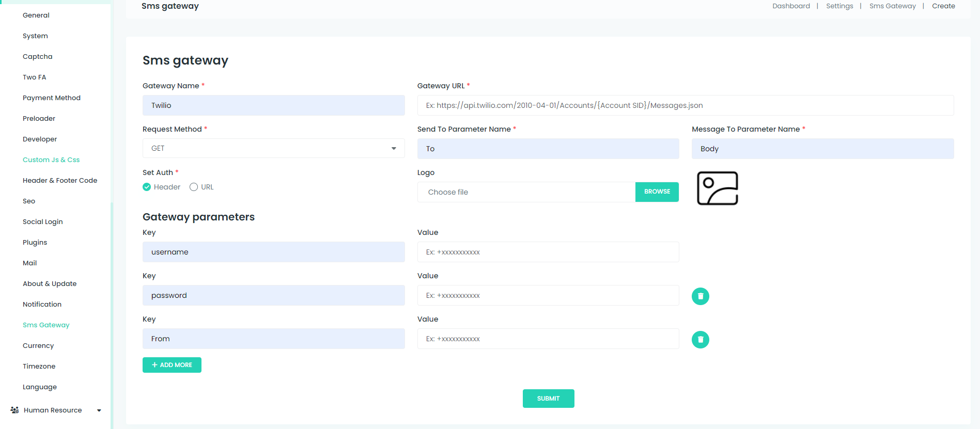
Task: Click the Choose file logo input
Action: click(526, 192)
